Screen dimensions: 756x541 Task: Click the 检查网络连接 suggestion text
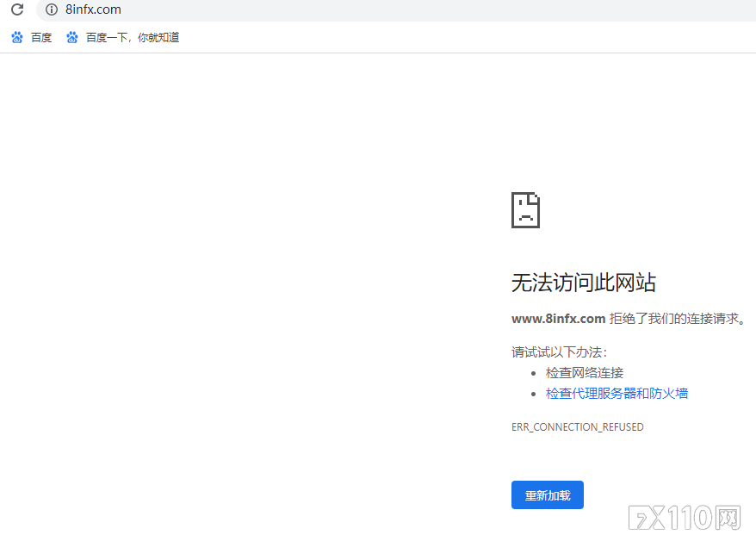coord(585,373)
